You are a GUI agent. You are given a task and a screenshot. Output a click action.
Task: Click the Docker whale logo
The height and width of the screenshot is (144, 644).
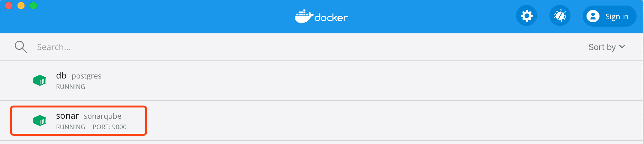tap(304, 16)
